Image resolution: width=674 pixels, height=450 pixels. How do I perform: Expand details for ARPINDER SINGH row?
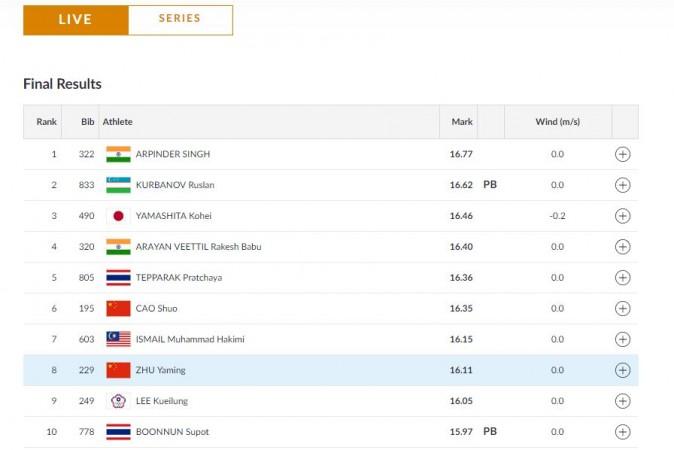622,154
